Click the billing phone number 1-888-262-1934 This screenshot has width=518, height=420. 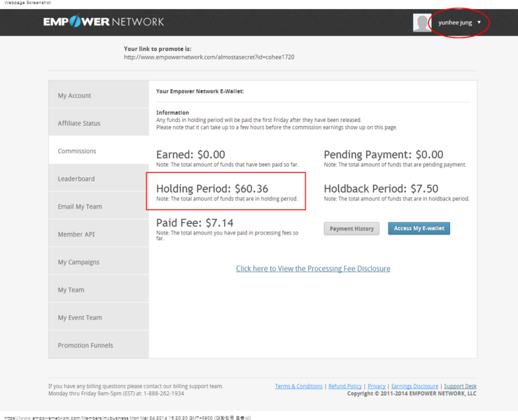coord(164,393)
